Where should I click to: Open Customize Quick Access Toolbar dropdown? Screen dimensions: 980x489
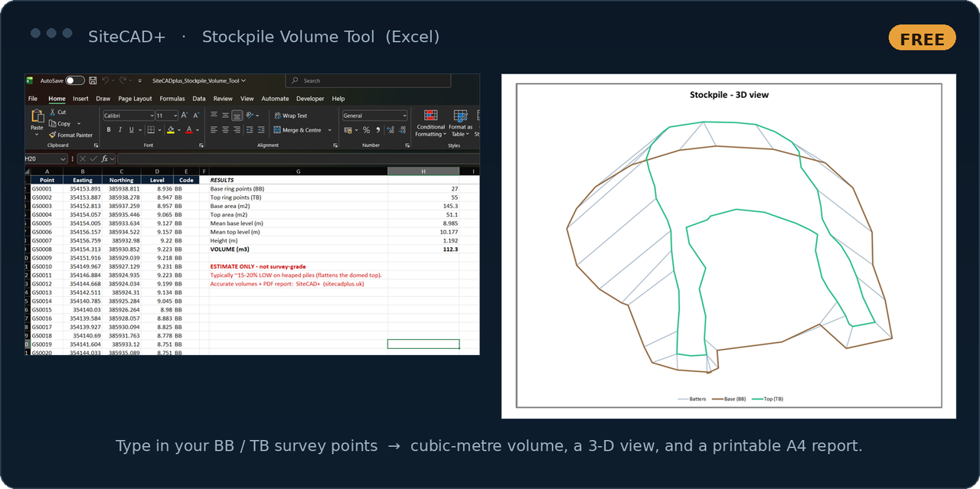140,80
